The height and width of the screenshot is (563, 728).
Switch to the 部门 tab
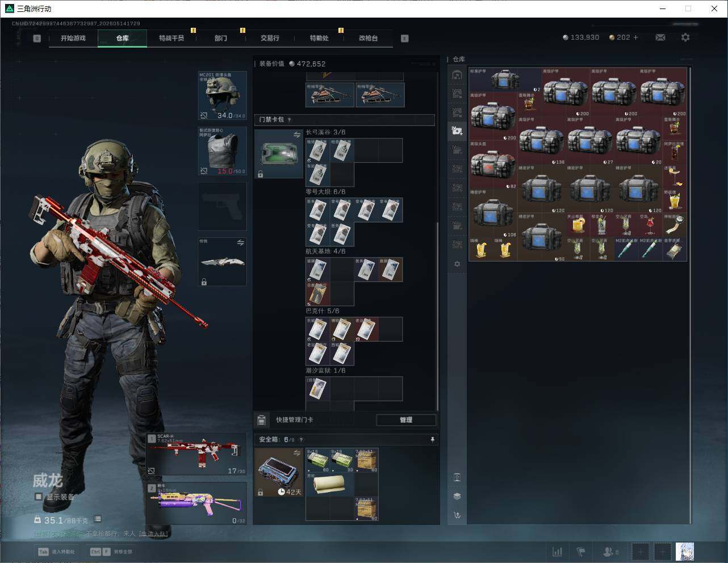coord(221,38)
